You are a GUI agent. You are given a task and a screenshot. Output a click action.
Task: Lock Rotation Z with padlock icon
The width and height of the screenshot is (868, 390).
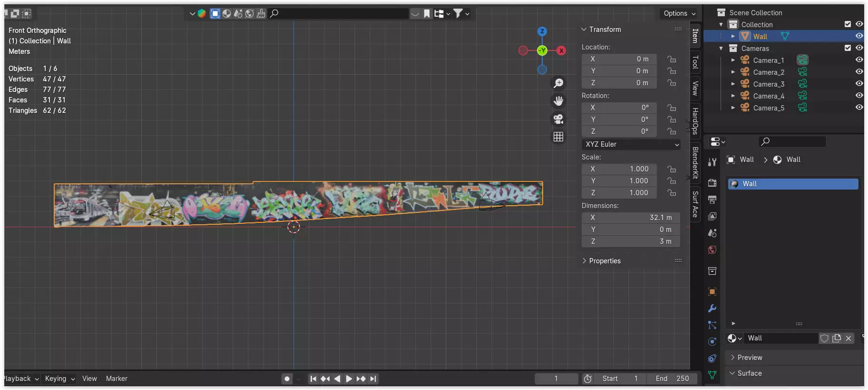(x=671, y=131)
